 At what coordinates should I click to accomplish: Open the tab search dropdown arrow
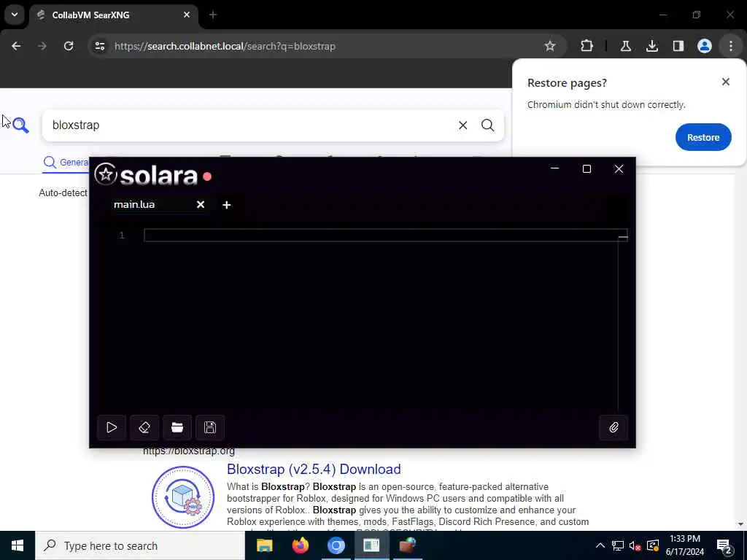(x=15, y=15)
